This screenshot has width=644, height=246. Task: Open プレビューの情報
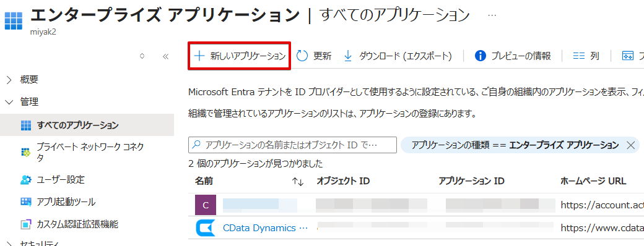pyautogui.click(x=513, y=56)
